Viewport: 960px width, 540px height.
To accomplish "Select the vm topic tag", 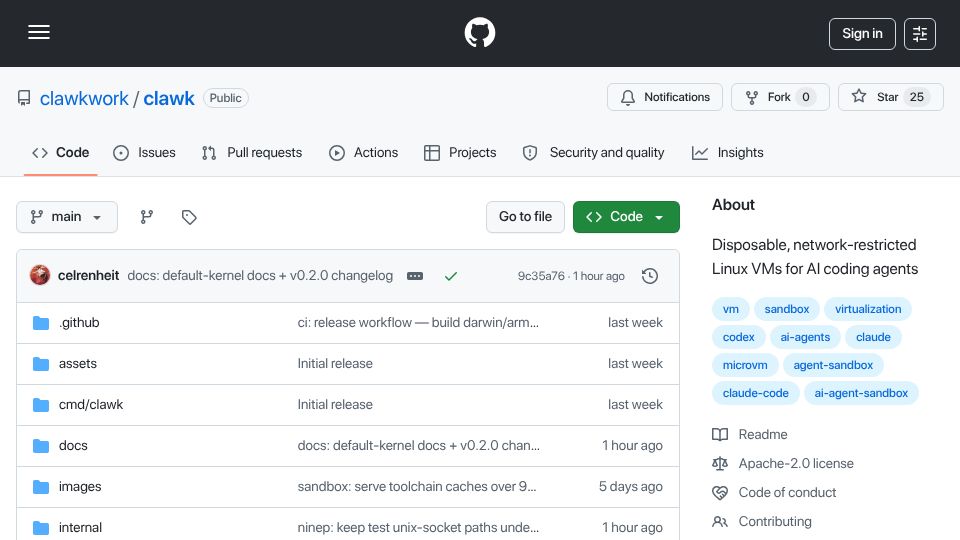I will (x=730, y=309).
